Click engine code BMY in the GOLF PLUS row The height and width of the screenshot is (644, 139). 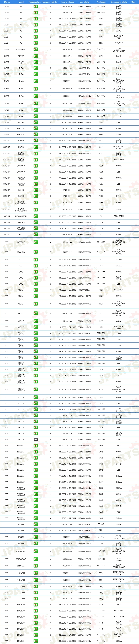pos(119,340)
